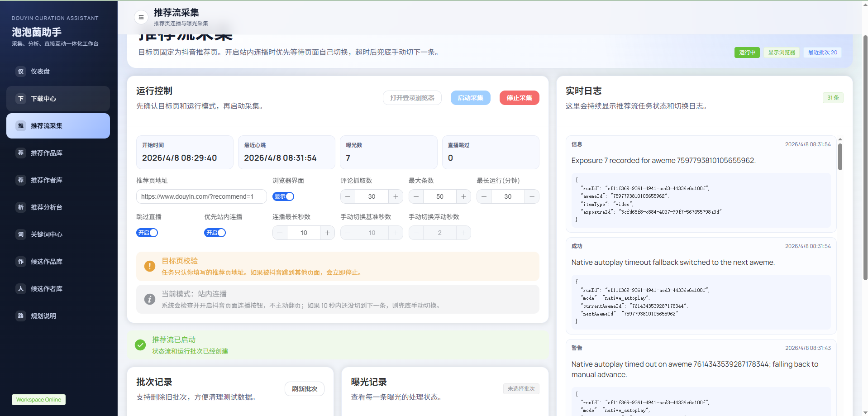Click the 曝光数 value 7
Image resolution: width=868 pixels, height=416 pixels.
(348, 158)
